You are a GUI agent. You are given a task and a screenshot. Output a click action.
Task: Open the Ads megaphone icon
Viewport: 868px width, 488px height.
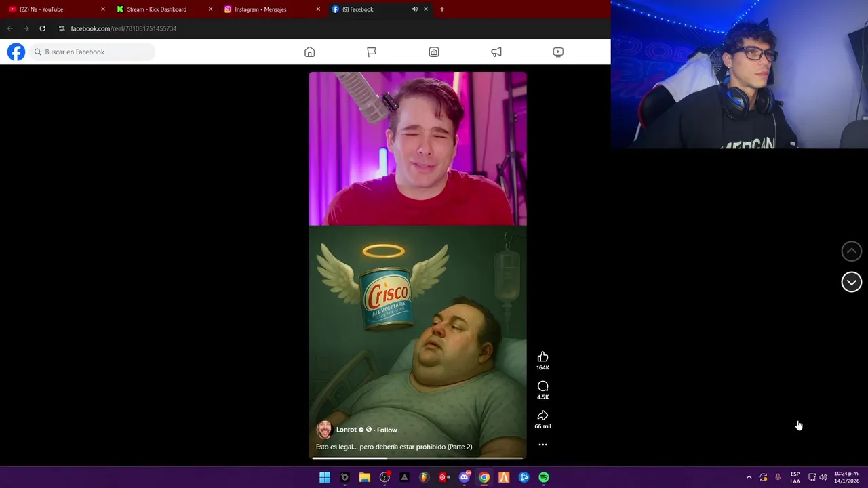496,52
